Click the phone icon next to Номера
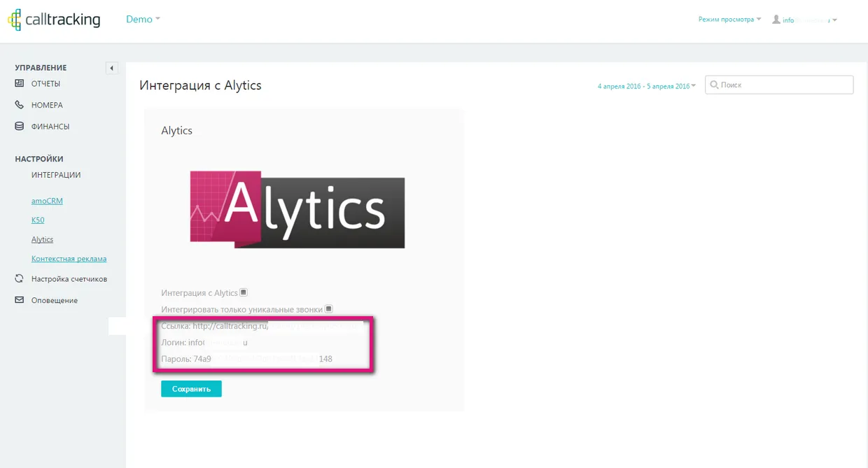Viewport: 868px width, 468px height. (20, 105)
